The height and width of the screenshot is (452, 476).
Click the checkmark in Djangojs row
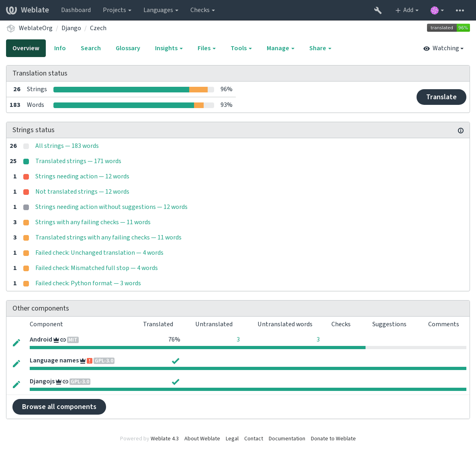(x=176, y=382)
